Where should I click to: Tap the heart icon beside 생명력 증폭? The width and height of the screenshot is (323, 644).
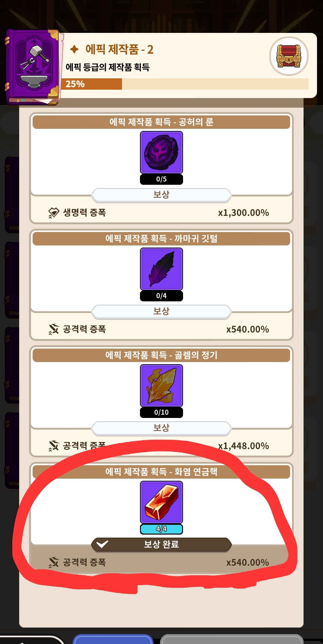tap(54, 213)
